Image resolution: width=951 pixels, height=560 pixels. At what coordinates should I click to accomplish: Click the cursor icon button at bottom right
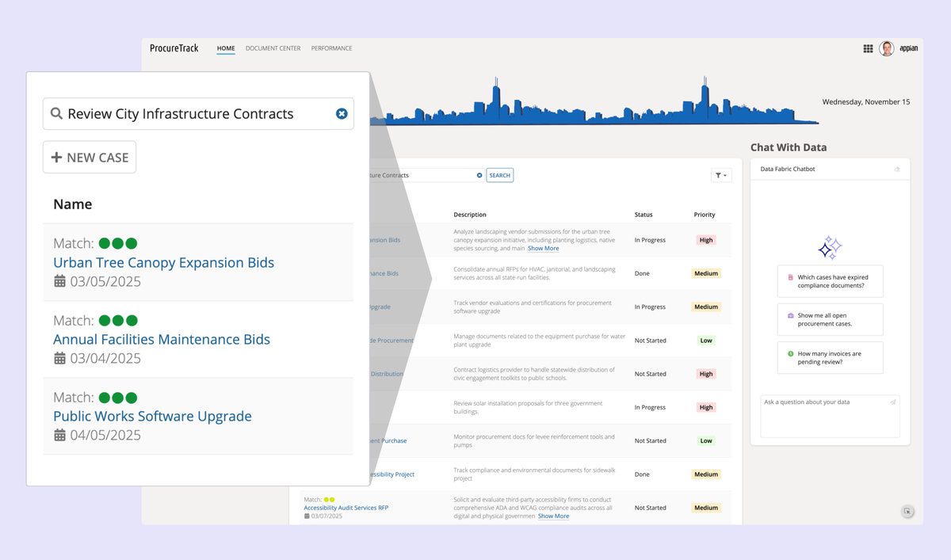point(907,512)
